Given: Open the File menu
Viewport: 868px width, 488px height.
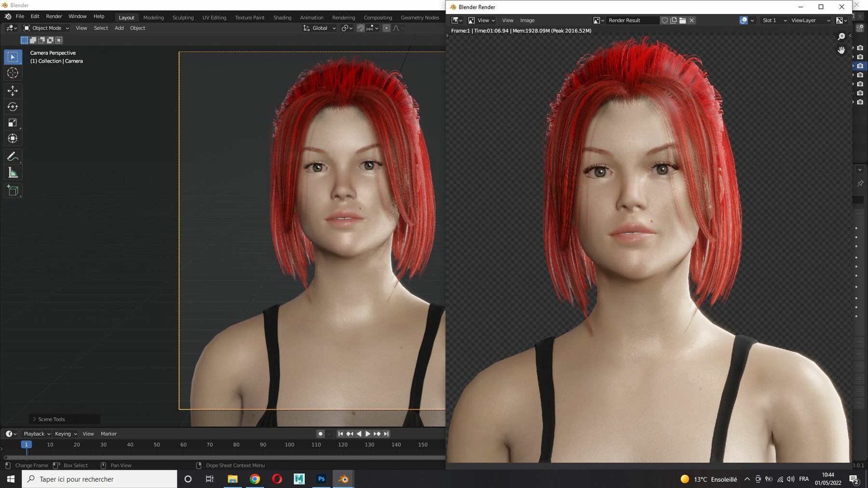Looking at the screenshot, I should pos(20,16).
